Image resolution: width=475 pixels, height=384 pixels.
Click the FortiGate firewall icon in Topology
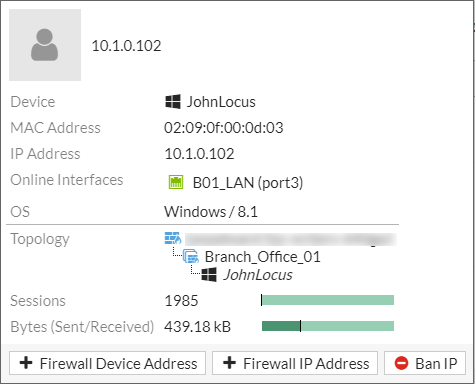(173, 238)
